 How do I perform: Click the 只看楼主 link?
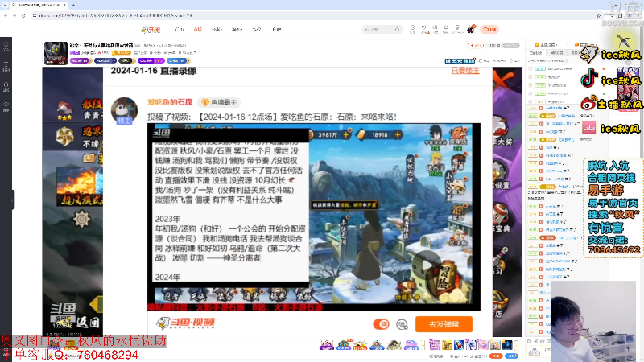[x=465, y=71]
